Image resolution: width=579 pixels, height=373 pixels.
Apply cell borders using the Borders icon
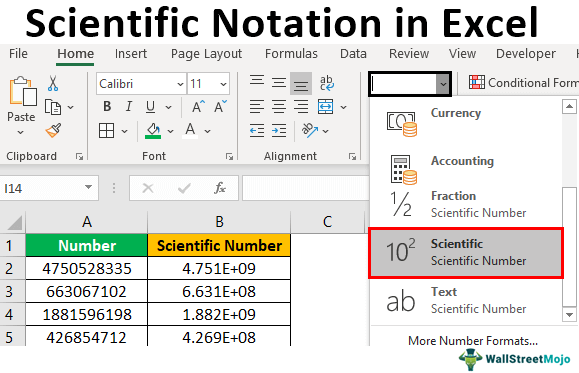click(106, 131)
